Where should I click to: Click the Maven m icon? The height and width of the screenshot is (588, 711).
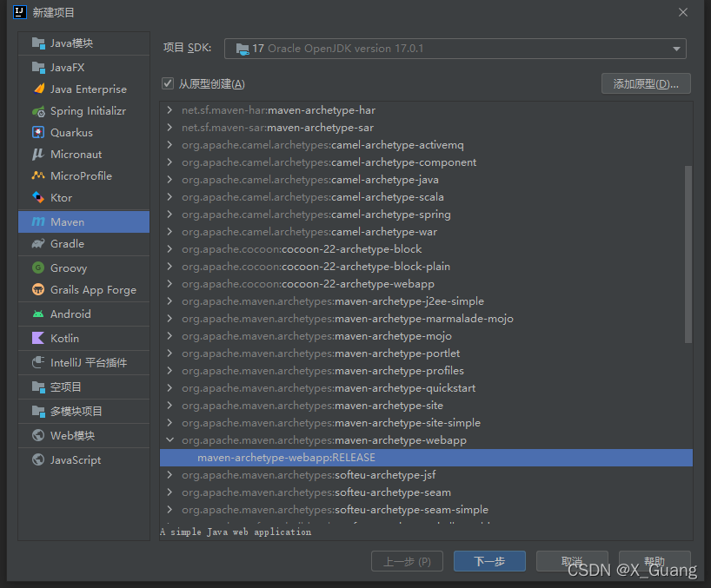point(38,221)
